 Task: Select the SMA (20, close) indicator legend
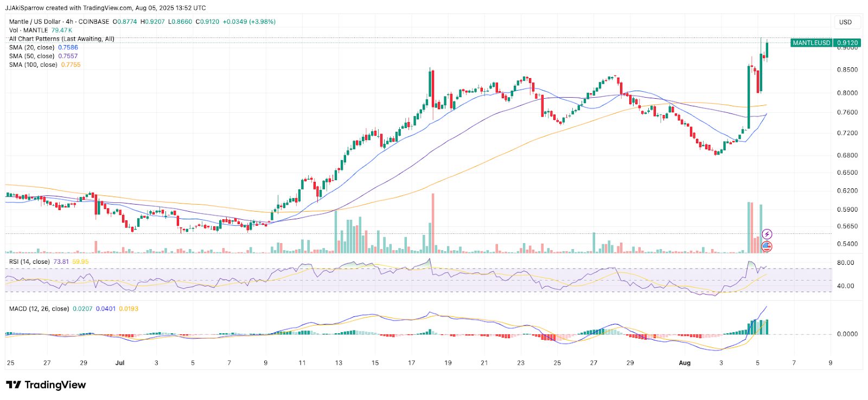(31, 48)
